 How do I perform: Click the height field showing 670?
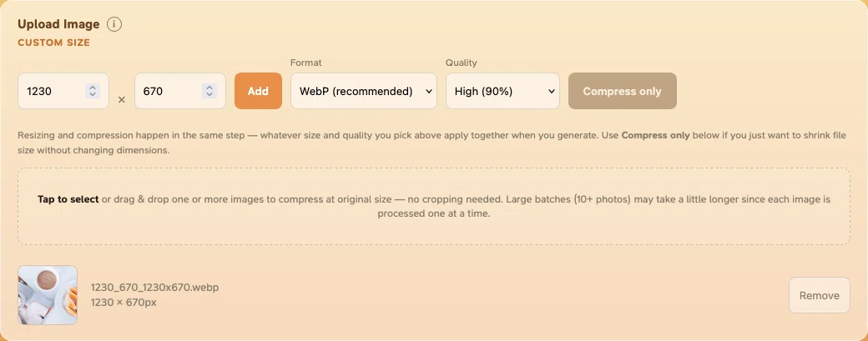click(x=180, y=91)
